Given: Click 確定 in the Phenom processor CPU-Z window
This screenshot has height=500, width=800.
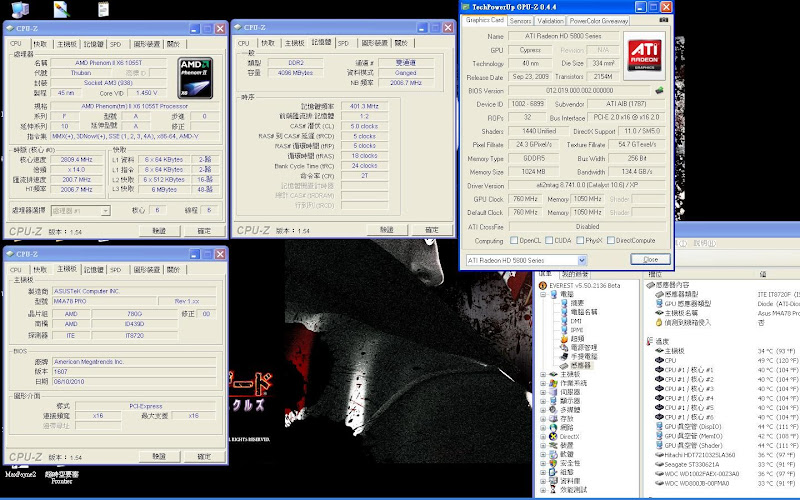Looking at the screenshot, I should click(x=204, y=231).
